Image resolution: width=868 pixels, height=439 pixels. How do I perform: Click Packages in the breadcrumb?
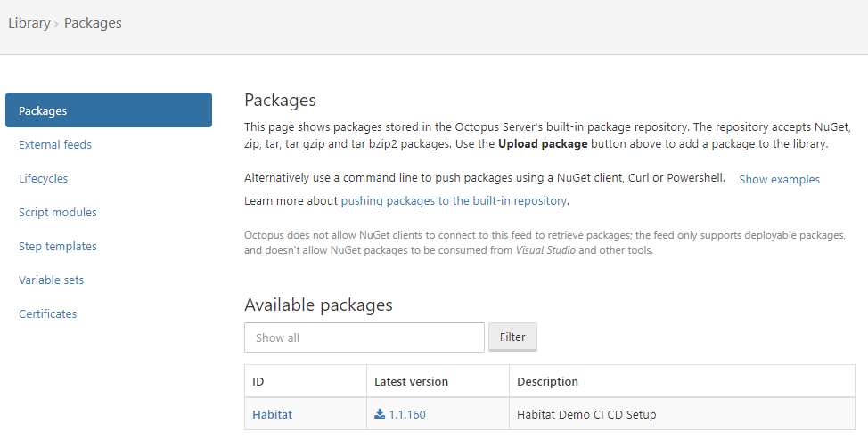click(x=93, y=23)
